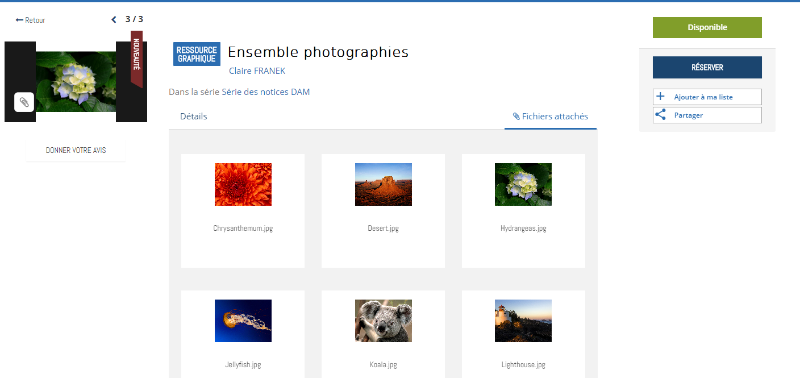Click the file name Koala.jpg
The height and width of the screenshot is (378, 800).
[x=383, y=365]
